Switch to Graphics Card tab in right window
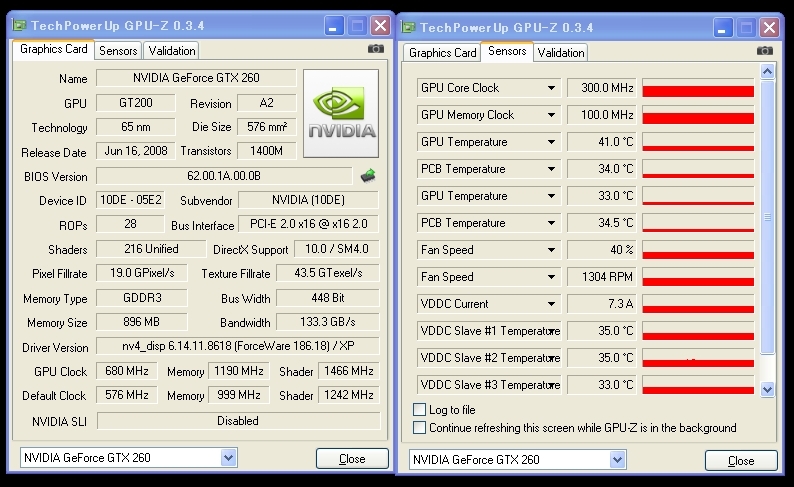The width and height of the screenshot is (794, 487). [x=443, y=53]
